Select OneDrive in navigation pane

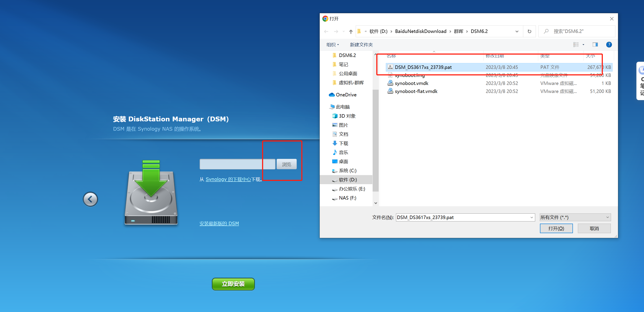coord(346,95)
